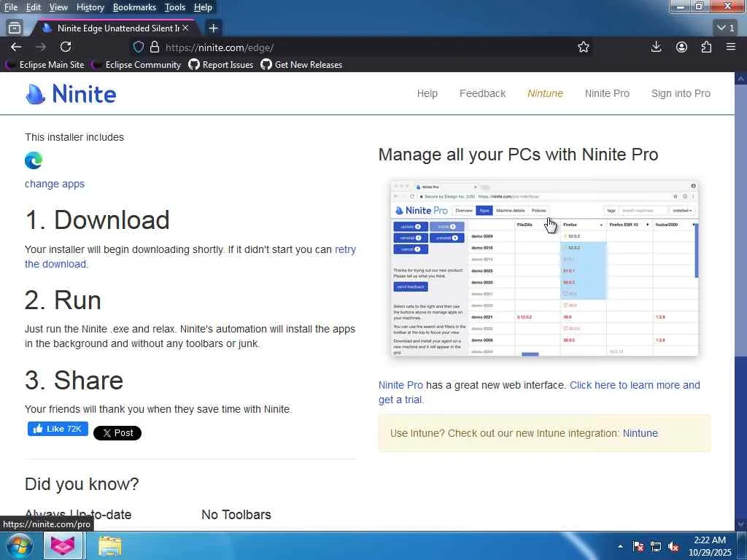Screen dimensions: 747x560
Task: Open the hamburger application menu
Action: [x=731, y=47]
